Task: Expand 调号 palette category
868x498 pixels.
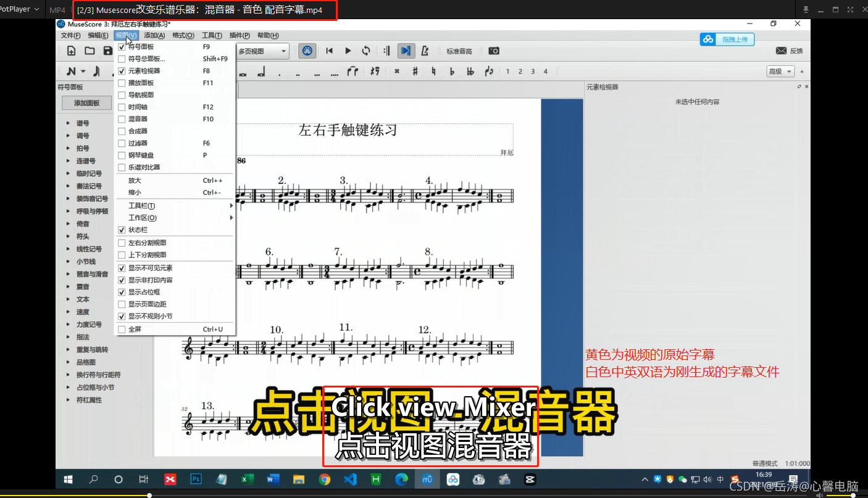Action: (68, 136)
